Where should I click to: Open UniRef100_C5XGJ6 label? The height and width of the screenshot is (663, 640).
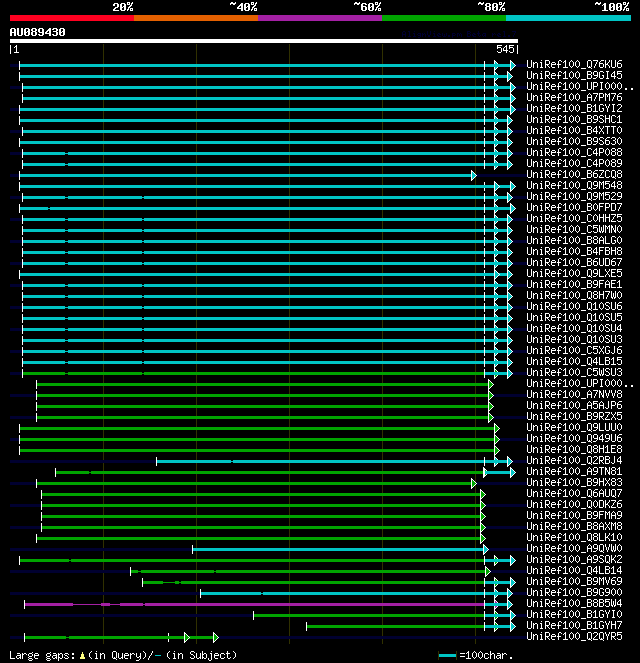click(x=574, y=350)
